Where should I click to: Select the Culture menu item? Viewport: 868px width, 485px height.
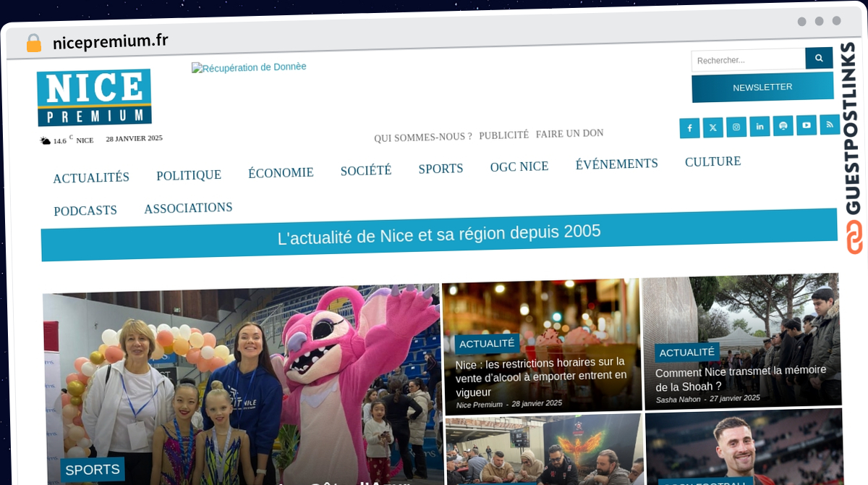coord(713,161)
